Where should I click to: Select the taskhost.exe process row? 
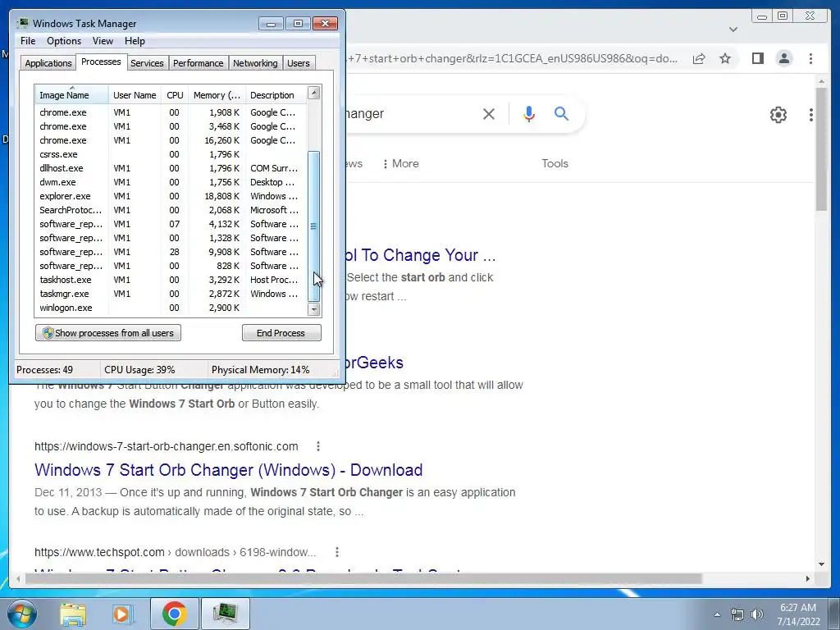coord(171,280)
